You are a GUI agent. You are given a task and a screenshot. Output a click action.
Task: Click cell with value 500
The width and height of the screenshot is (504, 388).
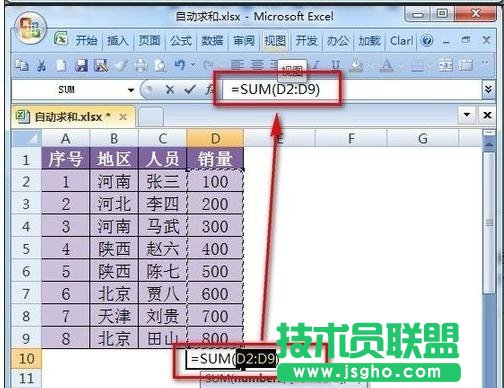(x=215, y=271)
